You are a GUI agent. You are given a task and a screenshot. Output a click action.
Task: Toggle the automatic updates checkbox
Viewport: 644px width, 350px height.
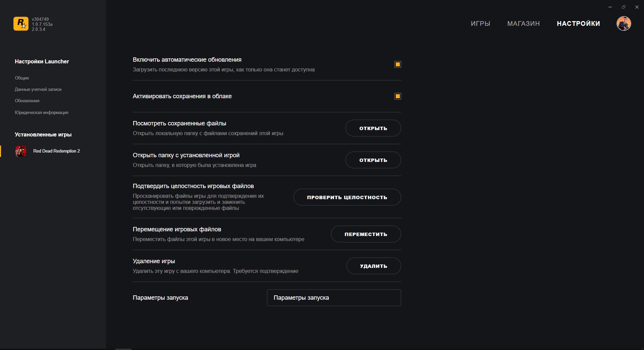point(398,64)
